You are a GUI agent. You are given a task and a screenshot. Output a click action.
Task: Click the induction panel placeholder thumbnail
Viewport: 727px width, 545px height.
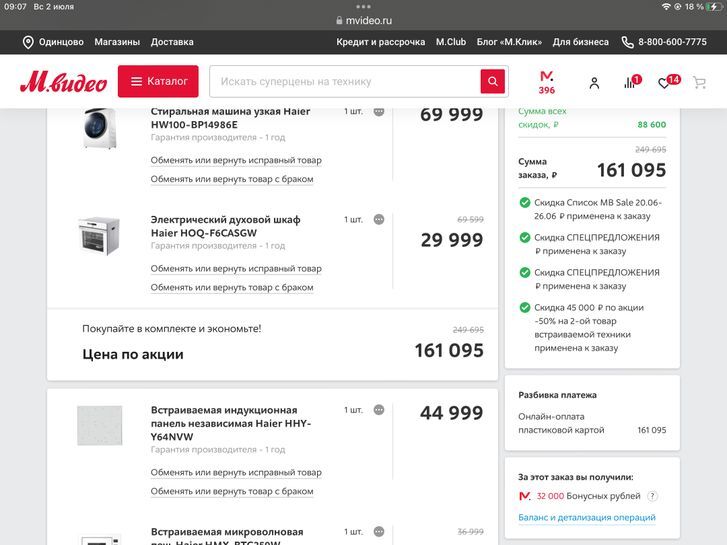click(100, 425)
